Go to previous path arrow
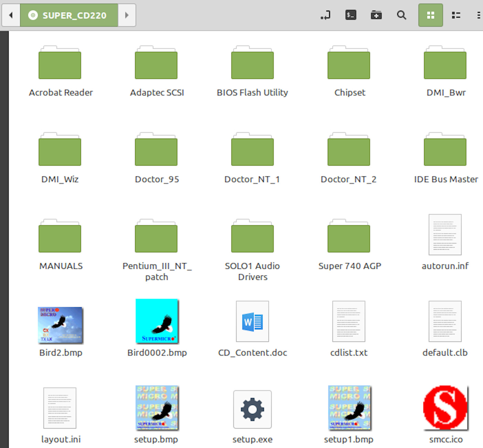The width and height of the screenshot is (483, 448). [11, 15]
